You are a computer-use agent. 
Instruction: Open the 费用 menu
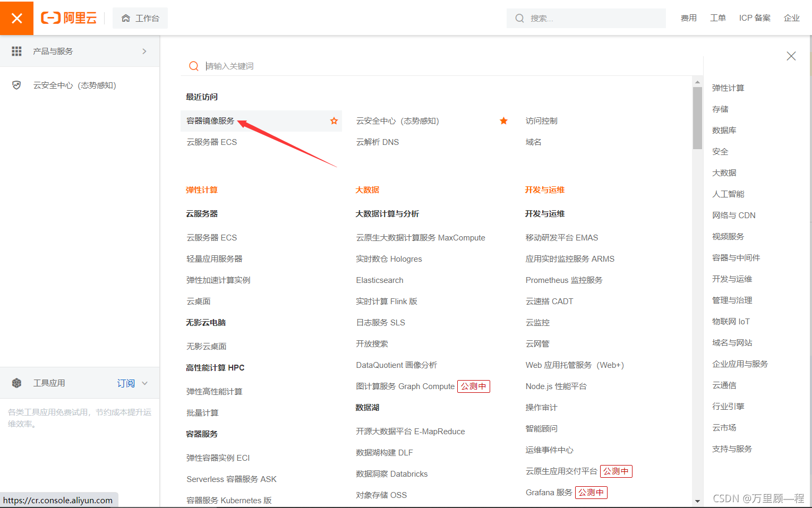click(x=689, y=18)
